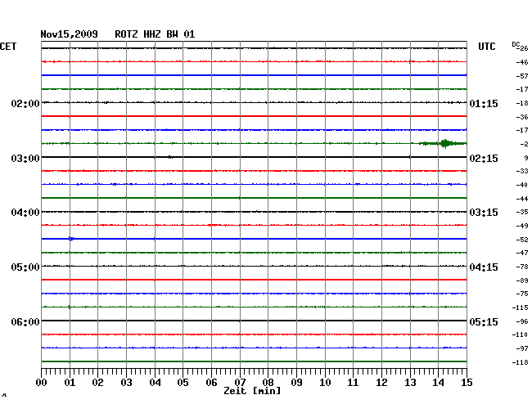Click the DC value -47
The width and height of the screenshot is (532, 404).
[x=522, y=253]
